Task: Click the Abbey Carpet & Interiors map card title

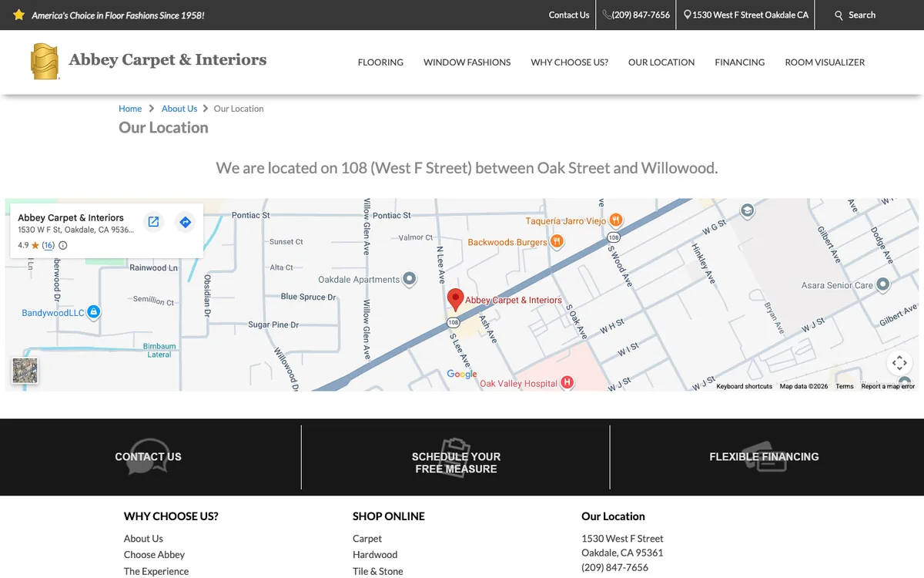Action: point(71,218)
